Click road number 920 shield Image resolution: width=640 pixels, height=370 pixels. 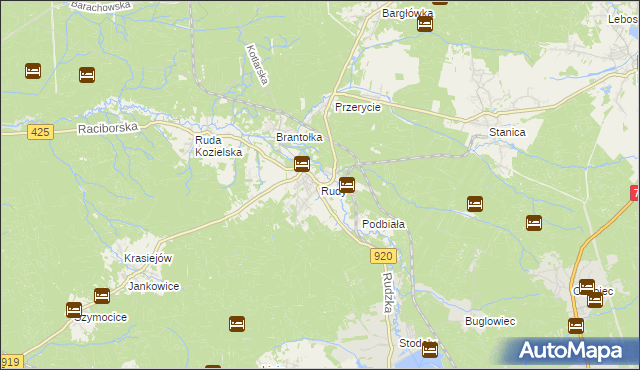pos(383,256)
